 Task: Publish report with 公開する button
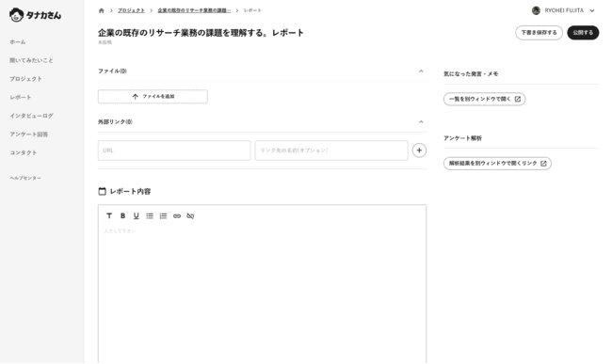[583, 33]
